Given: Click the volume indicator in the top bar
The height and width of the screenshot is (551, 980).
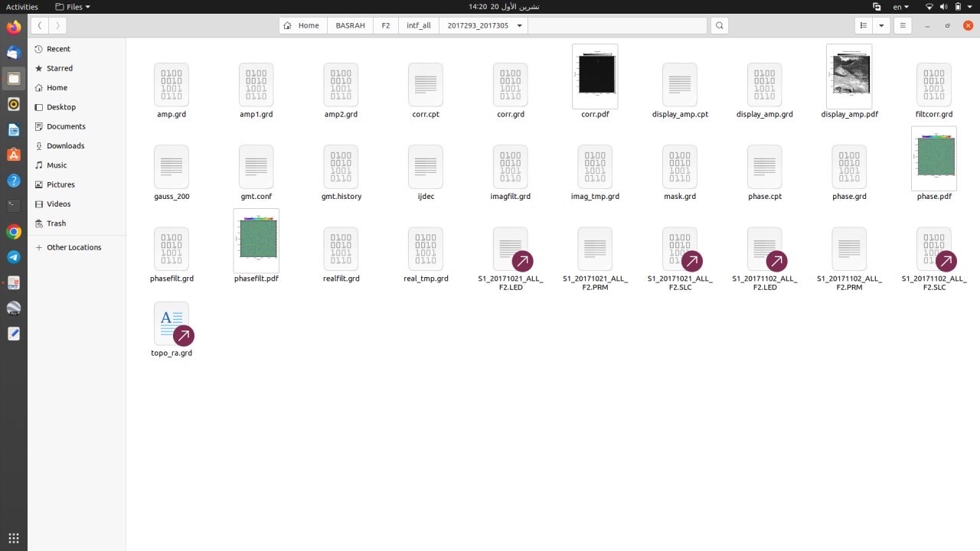Looking at the screenshot, I should pos(943,6).
